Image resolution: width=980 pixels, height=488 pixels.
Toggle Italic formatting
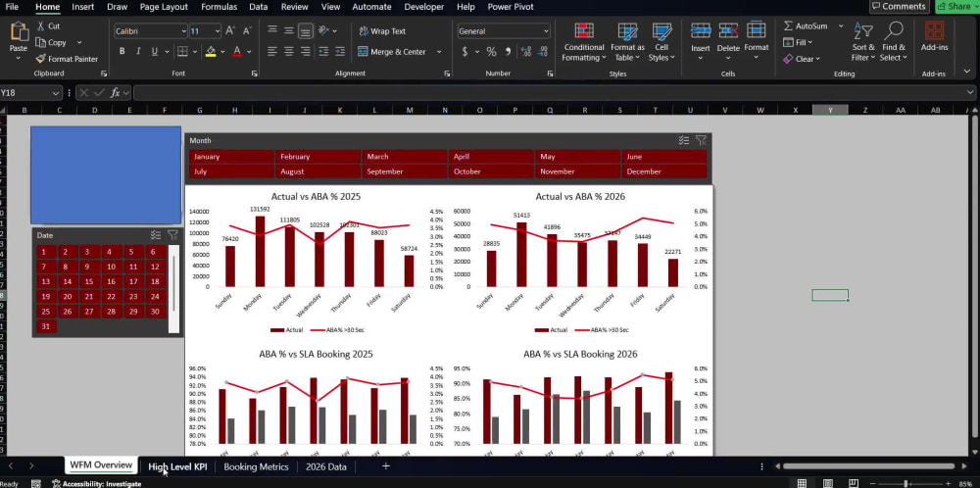(x=138, y=51)
